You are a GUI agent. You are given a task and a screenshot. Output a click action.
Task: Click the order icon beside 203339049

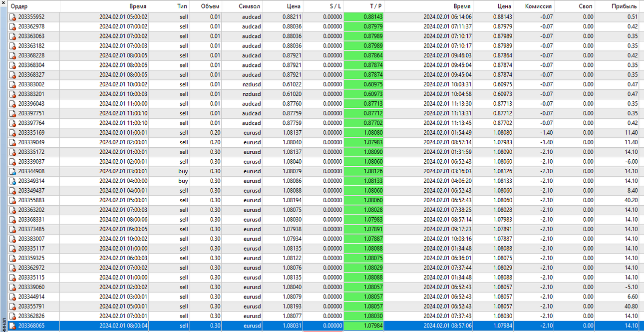(x=13, y=142)
